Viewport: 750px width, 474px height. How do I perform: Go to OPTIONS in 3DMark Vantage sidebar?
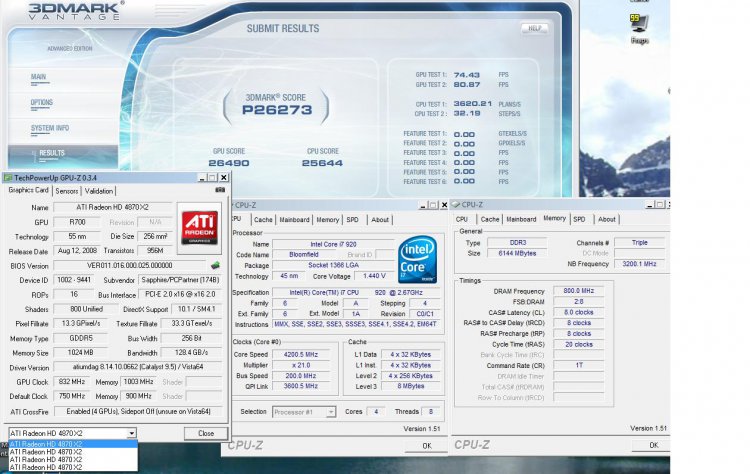pyautogui.click(x=42, y=103)
